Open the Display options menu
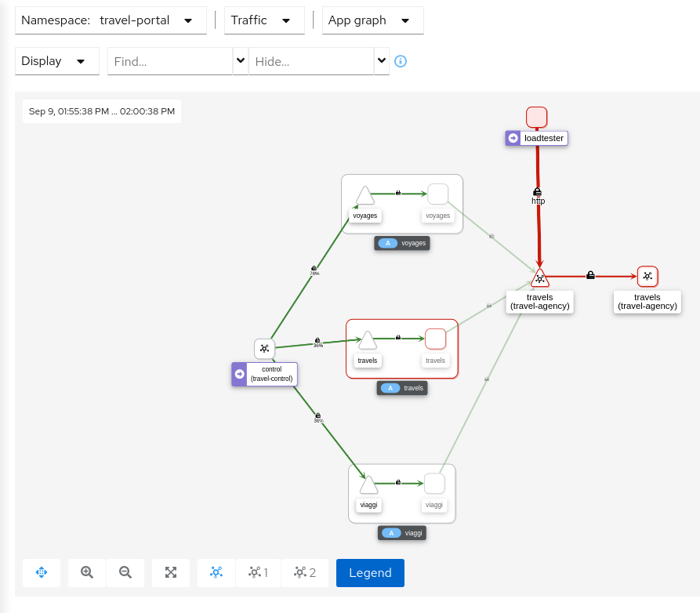Image resolution: width=700 pixels, height=613 pixels. [x=56, y=61]
